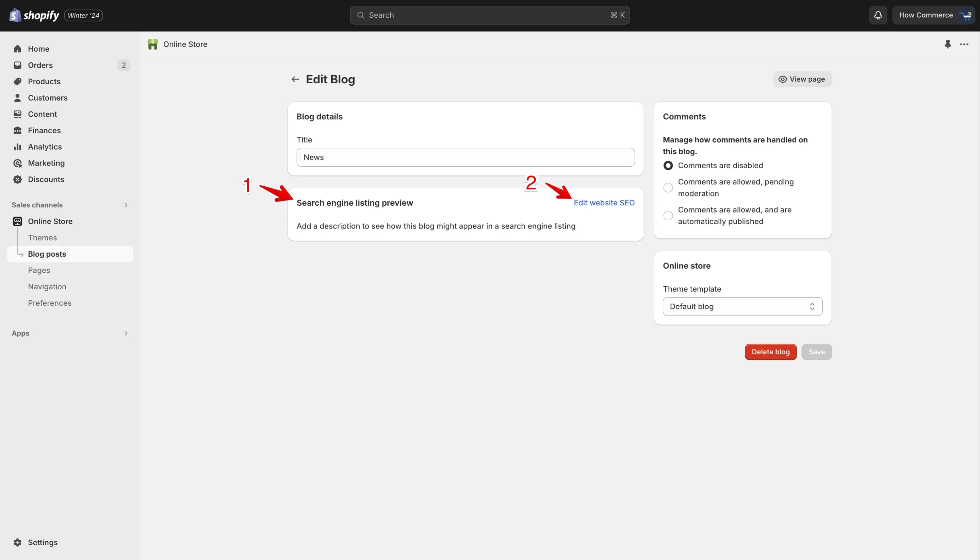Image resolution: width=980 pixels, height=560 pixels.
Task: Click the Orders count badge 2
Action: [124, 65]
